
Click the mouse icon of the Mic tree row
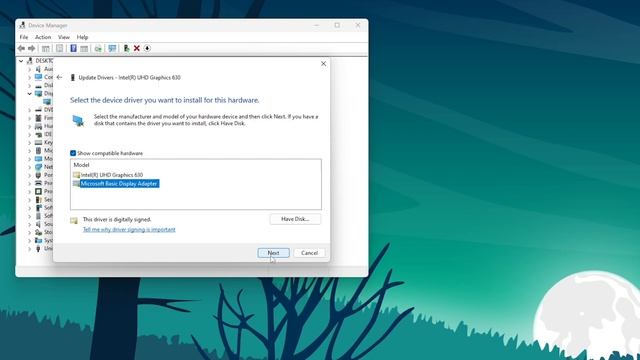[x=38, y=151]
